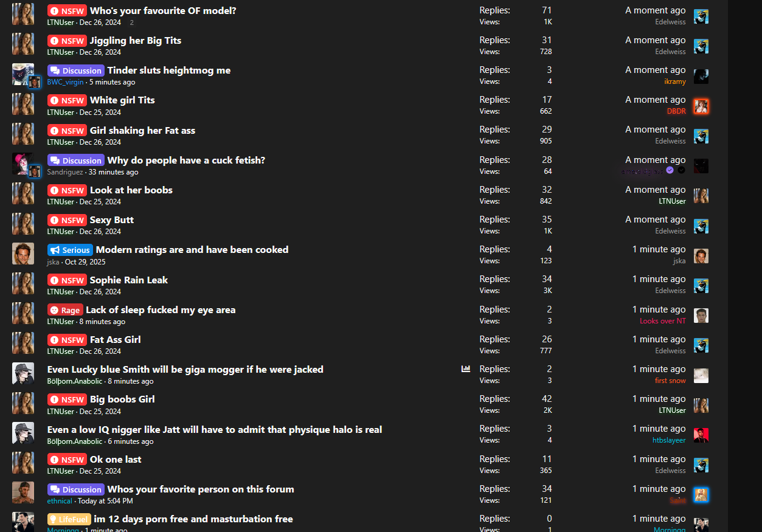
Task: Click the red username "DBDR"
Action: click(676, 111)
